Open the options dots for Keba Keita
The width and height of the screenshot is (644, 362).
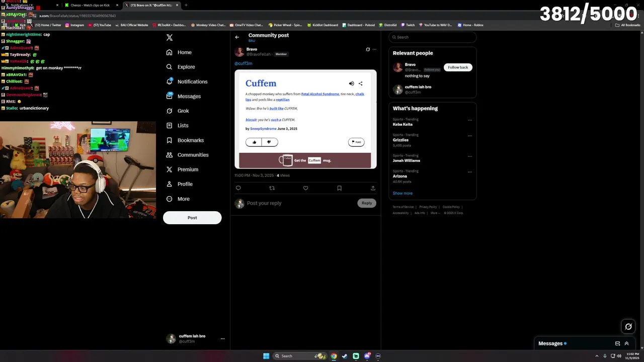(x=470, y=120)
